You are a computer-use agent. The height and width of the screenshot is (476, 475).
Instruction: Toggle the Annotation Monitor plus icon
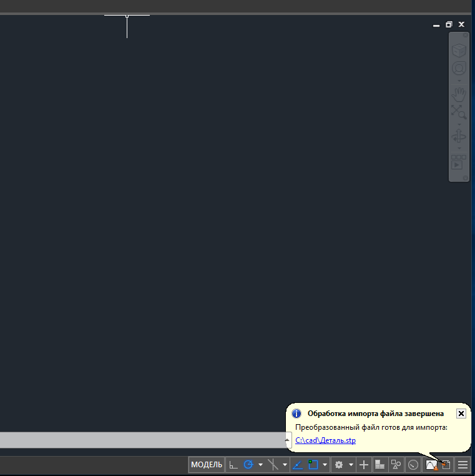coord(364,465)
